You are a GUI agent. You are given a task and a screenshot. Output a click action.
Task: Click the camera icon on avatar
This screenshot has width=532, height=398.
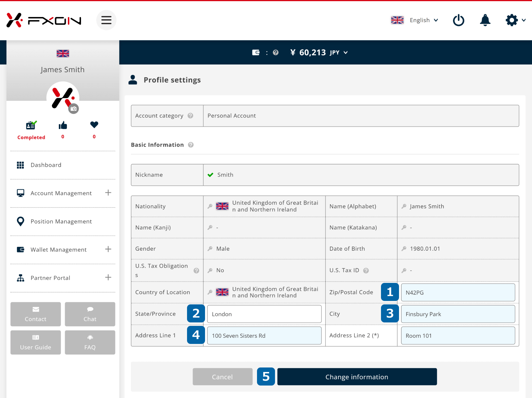click(x=73, y=109)
